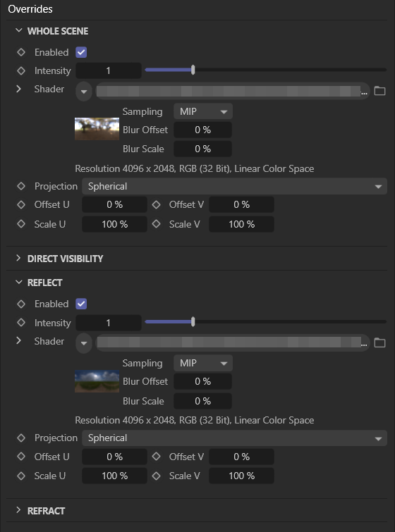Image resolution: width=395 pixels, height=532 pixels.
Task: Click keyframe diamond beside Whole Scene Offset V
Action: coord(156,204)
